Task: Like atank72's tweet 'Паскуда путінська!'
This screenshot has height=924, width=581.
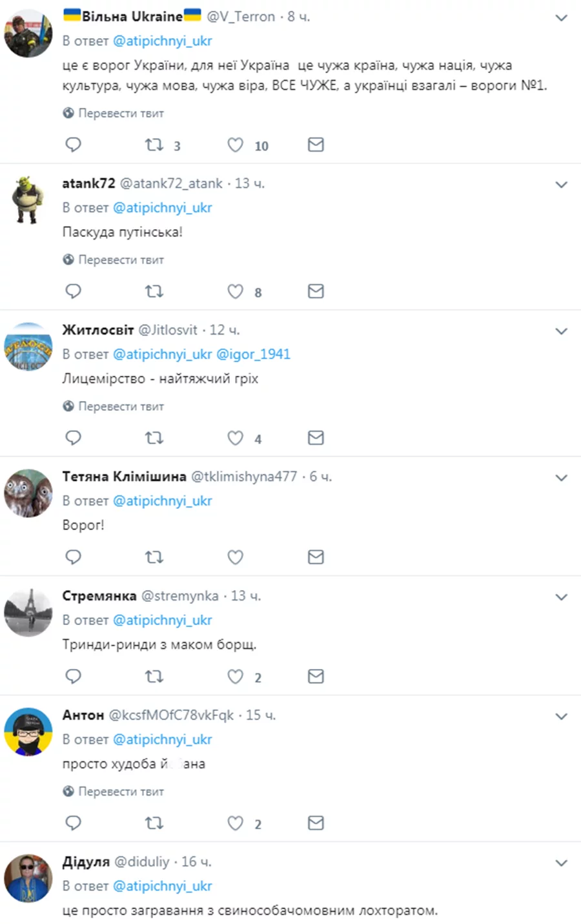Action: coord(235,291)
